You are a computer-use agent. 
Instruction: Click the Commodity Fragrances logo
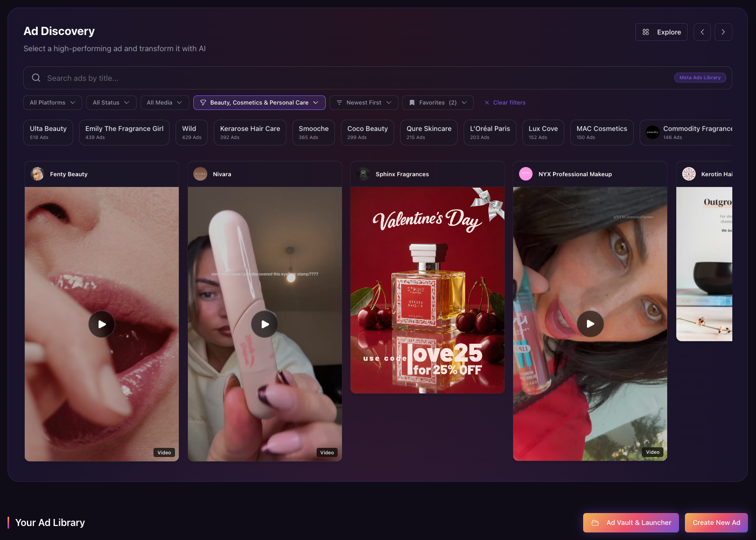(x=653, y=132)
